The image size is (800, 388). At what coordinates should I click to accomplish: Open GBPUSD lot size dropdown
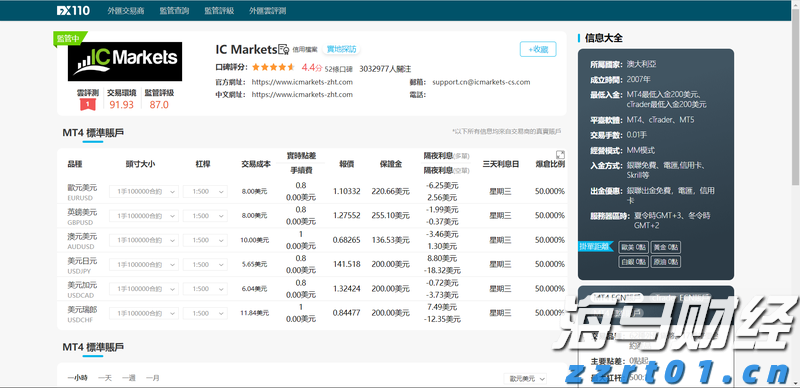click(144, 216)
